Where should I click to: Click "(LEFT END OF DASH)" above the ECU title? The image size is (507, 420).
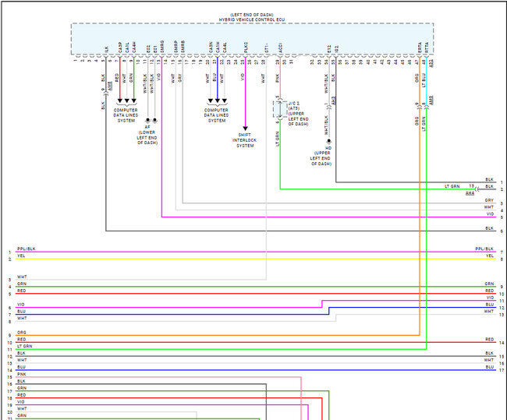pos(252,15)
